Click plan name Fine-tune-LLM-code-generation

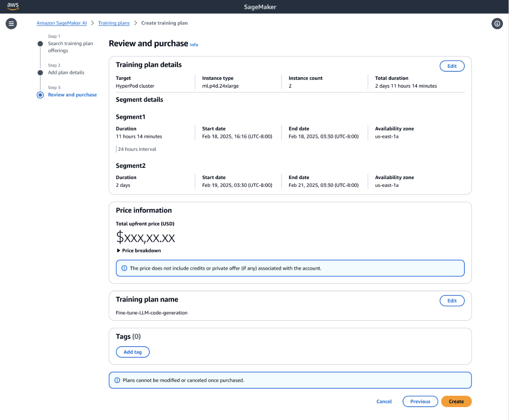[151, 313]
